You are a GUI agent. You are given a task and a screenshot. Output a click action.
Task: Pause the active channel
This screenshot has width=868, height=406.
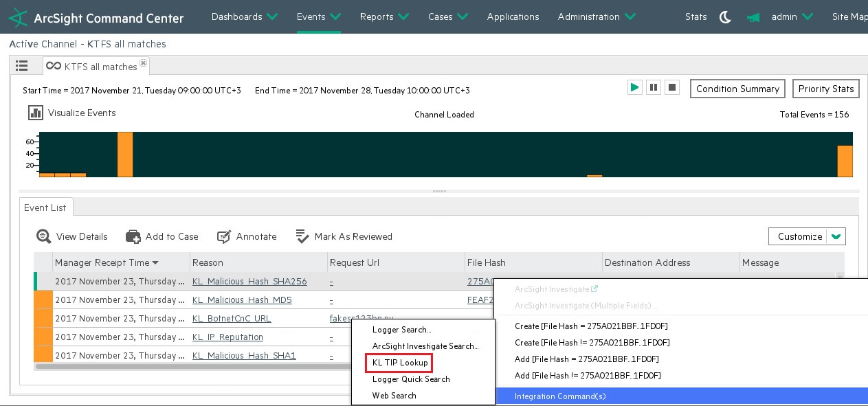tap(654, 87)
